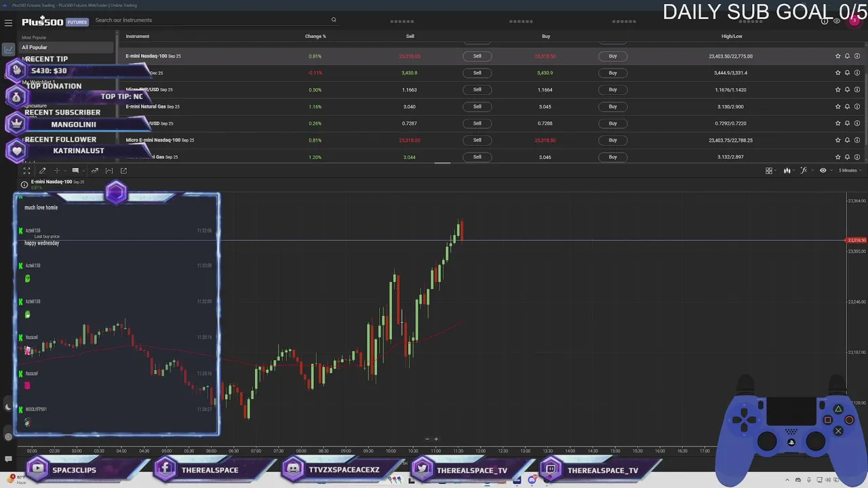
Task: Select the trend line tool
Action: [95, 171]
